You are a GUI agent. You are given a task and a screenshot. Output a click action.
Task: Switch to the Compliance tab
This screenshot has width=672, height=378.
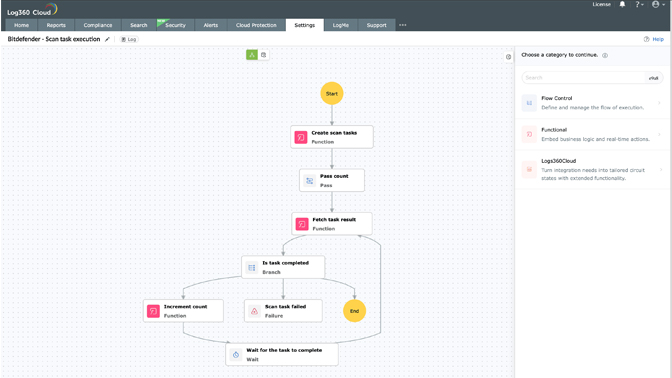tap(98, 25)
